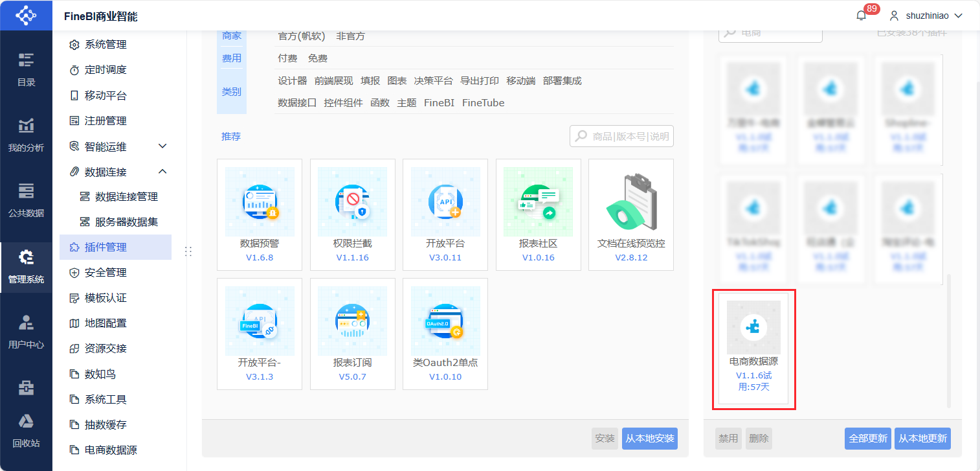Viewport: 980px width, 471px height.
Task: Filter plugins by 免费
Action: coord(318,58)
